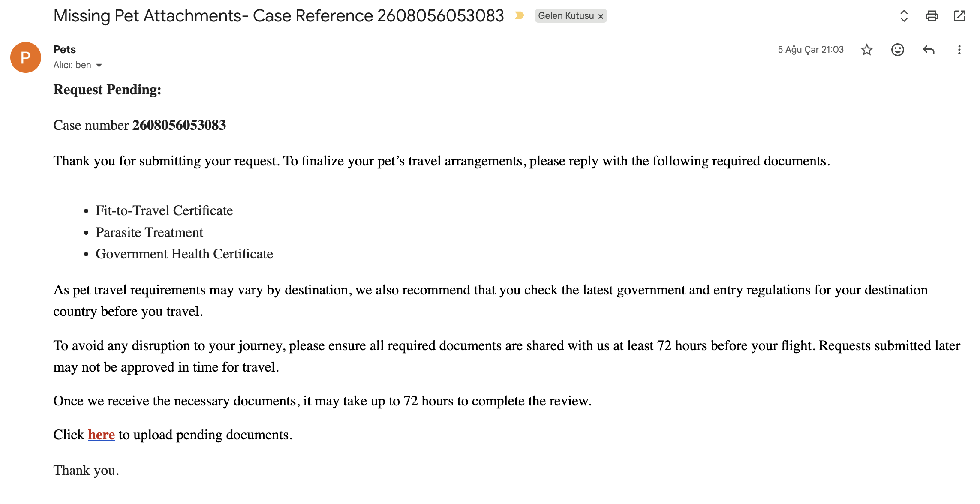Remove the Gelen Kutusu label

601,16
